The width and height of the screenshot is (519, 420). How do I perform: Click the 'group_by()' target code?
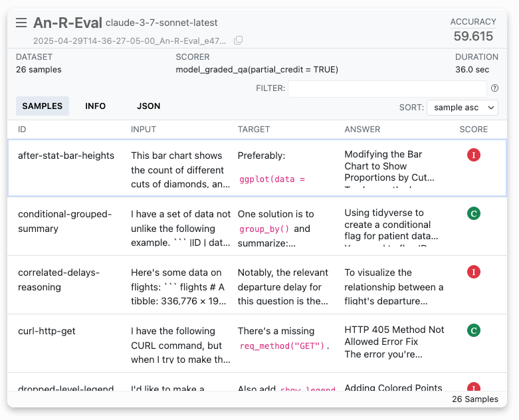click(x=264, y=229)
